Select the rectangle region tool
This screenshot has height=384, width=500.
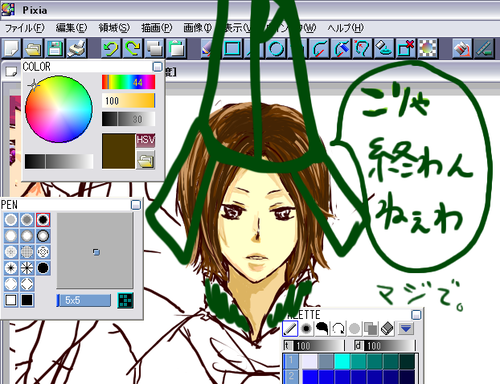pyautogui.click(x=232, y=48)
